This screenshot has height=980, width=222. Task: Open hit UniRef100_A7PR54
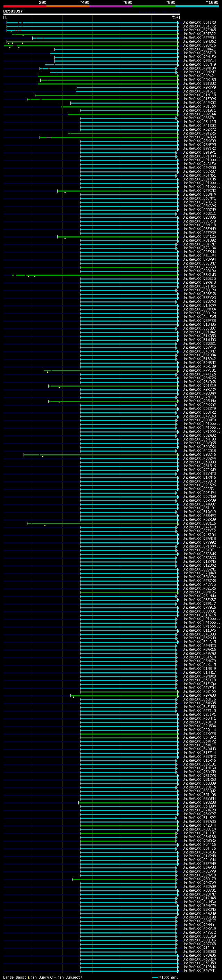[x=199, y=38]
